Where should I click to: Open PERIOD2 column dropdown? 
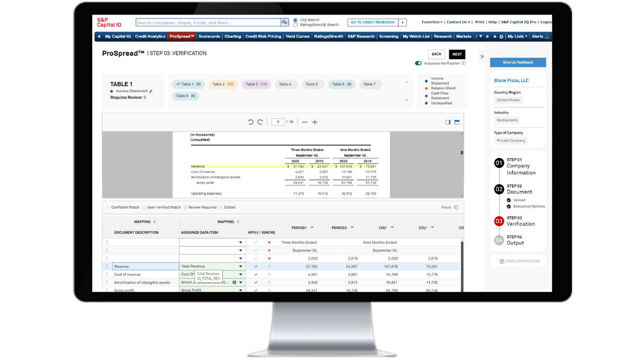click(x=352, y=228)
